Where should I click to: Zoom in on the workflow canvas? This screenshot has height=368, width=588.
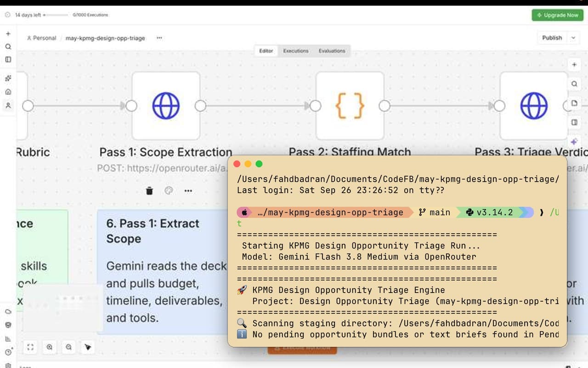pyautogui.click(x=50, y=347)
